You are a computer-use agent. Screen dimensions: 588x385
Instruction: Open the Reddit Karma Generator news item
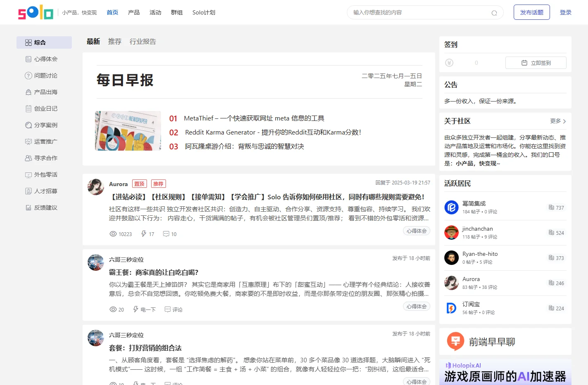(273, 132)
